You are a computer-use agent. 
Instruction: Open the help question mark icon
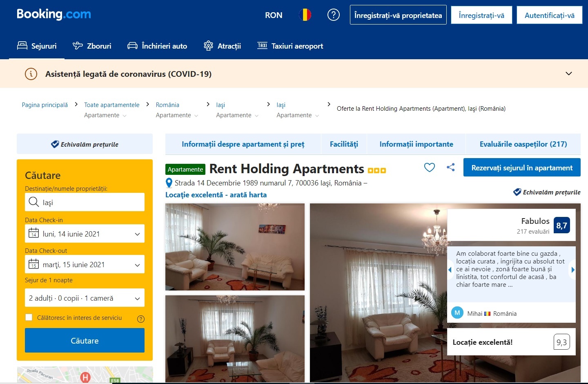pos(334,15)
